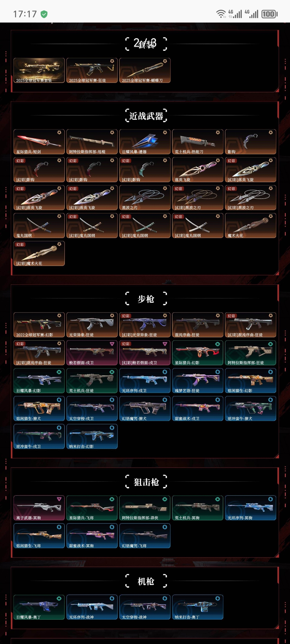This screenshot has height=644, width=290.
Task: Tap the green security shield status icon
Action: 44,14
